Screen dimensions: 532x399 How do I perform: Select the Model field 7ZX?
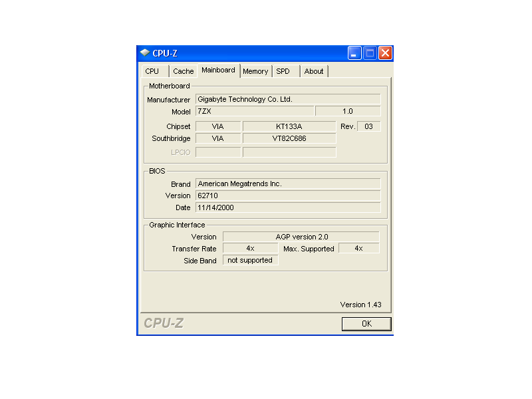point(255,111)
